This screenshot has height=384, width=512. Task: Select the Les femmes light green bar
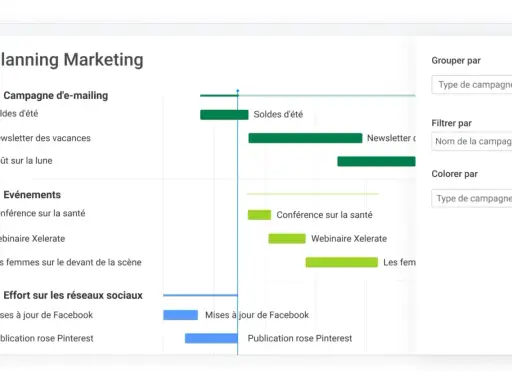coord(342,262)
